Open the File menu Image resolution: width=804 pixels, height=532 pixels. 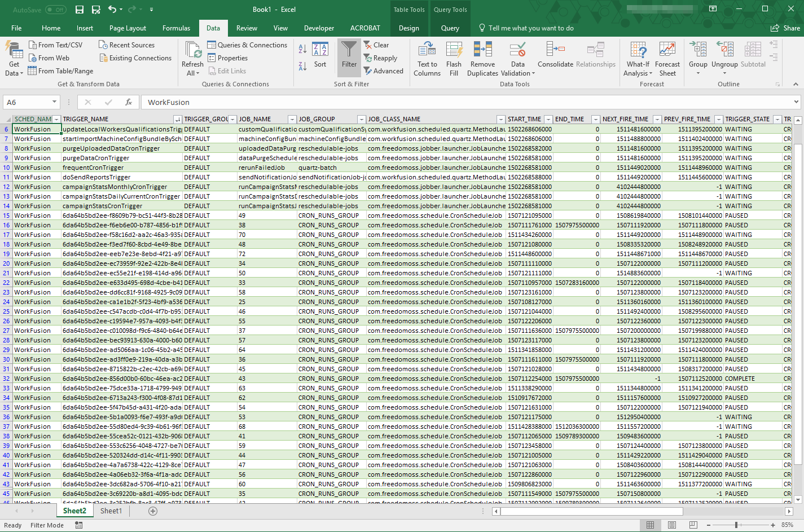pos(16,28)
